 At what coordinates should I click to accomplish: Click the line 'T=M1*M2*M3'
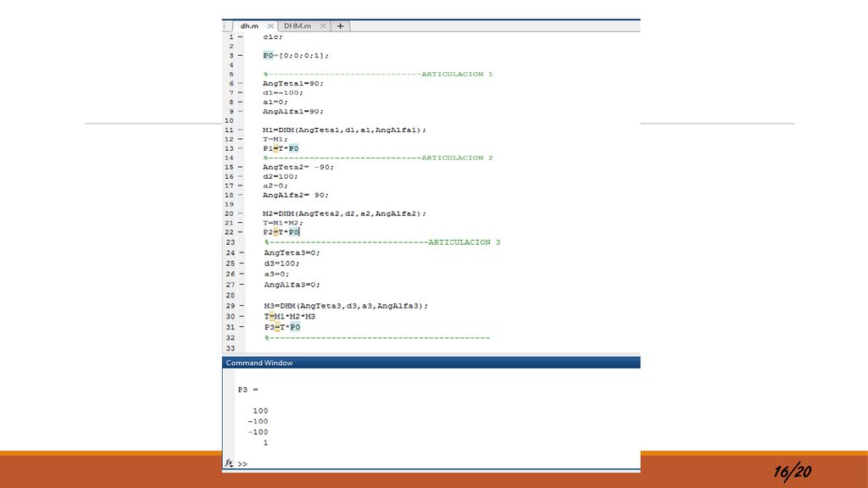point(290,317)
